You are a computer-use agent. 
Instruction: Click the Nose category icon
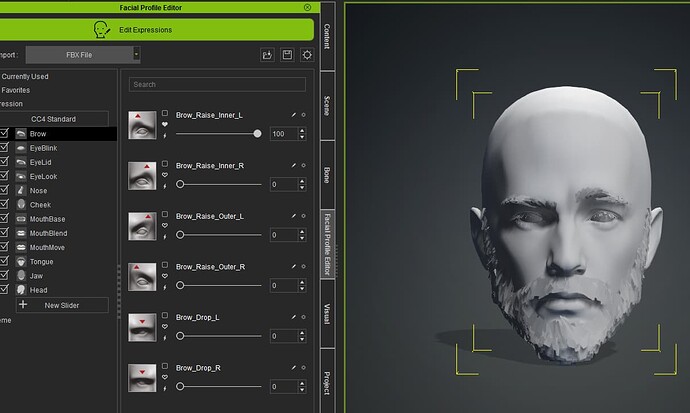(21, 190)
